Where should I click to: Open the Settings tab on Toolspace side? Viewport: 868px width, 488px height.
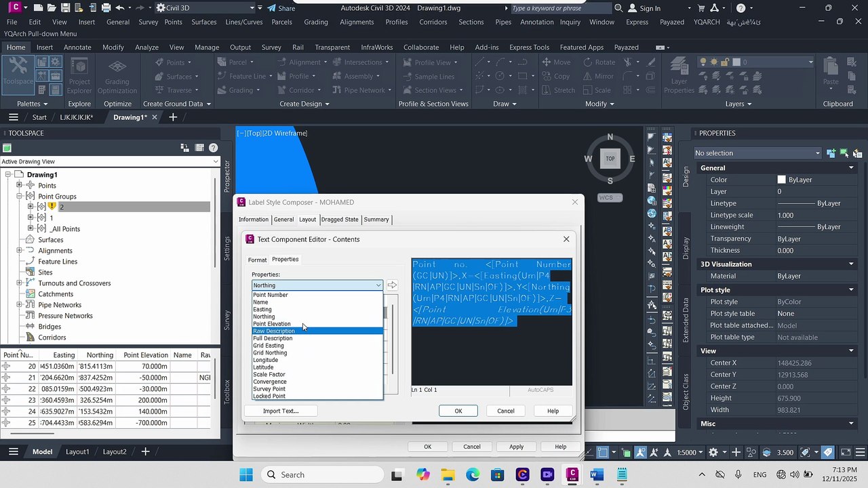[227, 249]
